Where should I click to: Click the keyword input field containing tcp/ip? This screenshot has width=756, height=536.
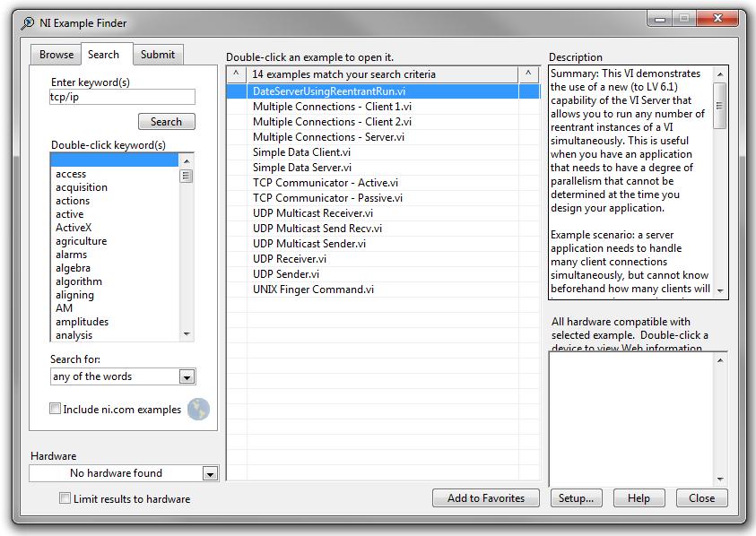(x=122, y=97)
